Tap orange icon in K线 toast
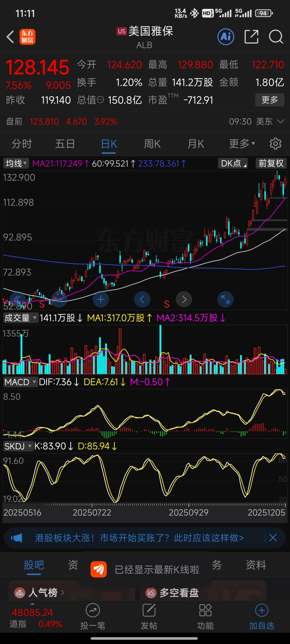Screen dimensions: 290x644 (99, 569)
